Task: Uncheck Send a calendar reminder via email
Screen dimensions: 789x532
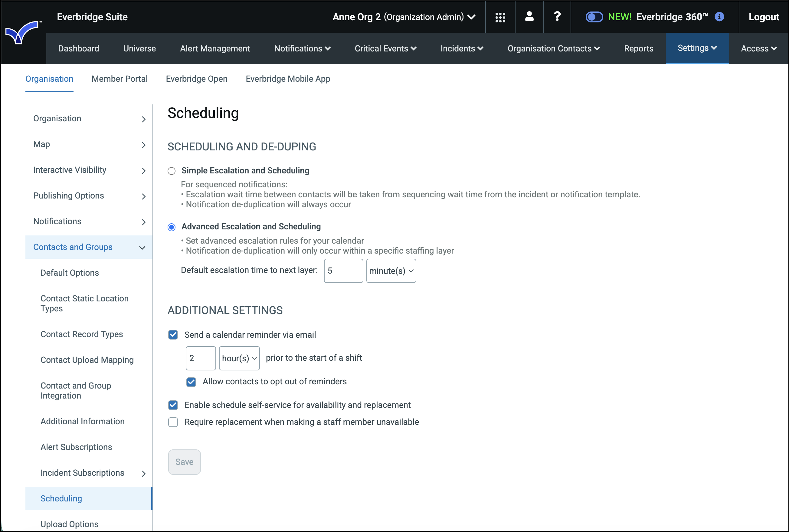Action: (173, 334)
